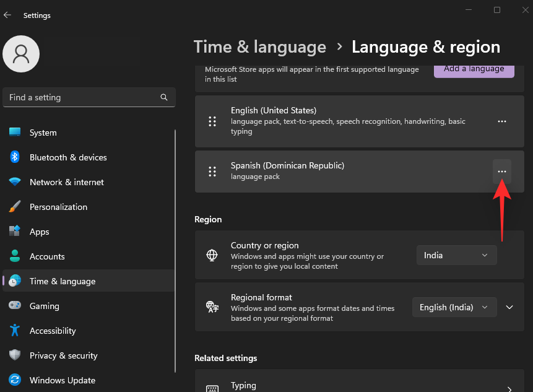
Task: Click the Add a language button
Action: [474, 70]
